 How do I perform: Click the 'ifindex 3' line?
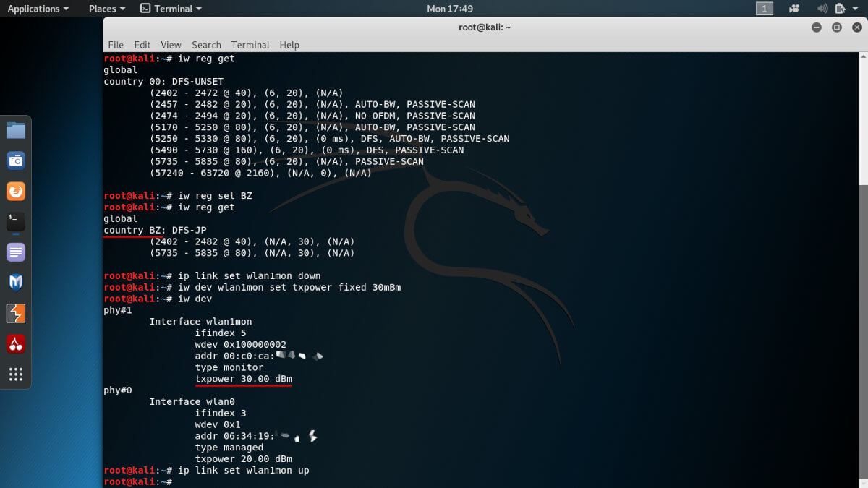click(220, 413)
